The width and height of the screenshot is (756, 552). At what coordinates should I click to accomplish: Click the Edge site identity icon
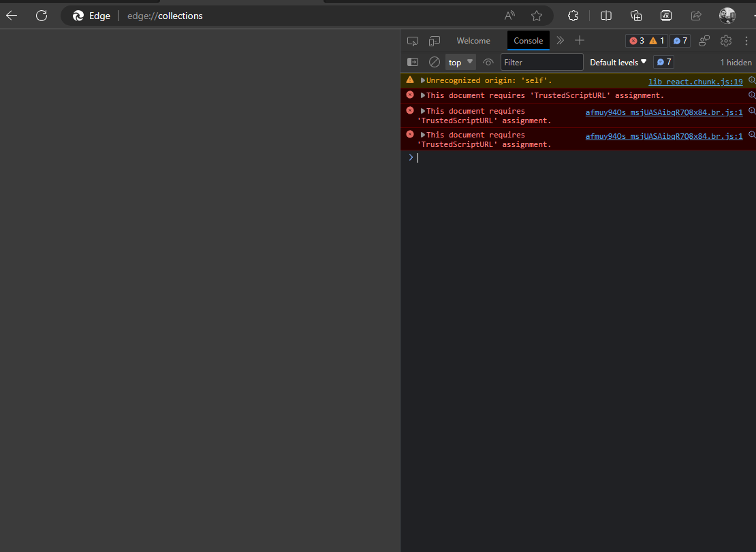[x=78, y=16]
